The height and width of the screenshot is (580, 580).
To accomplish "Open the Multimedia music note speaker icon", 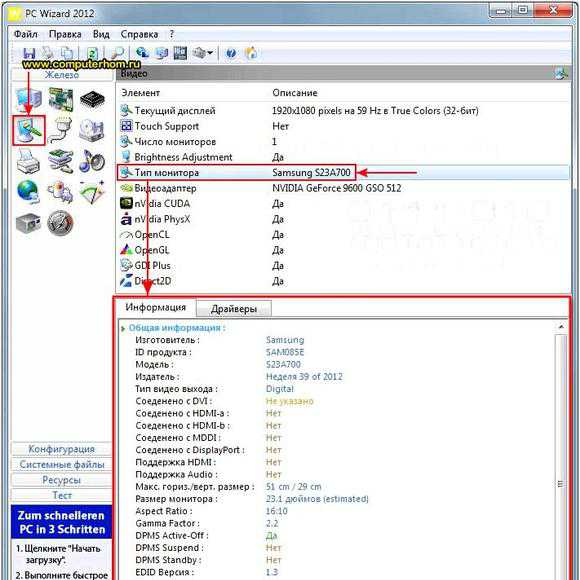I will [x=92, y=161].
